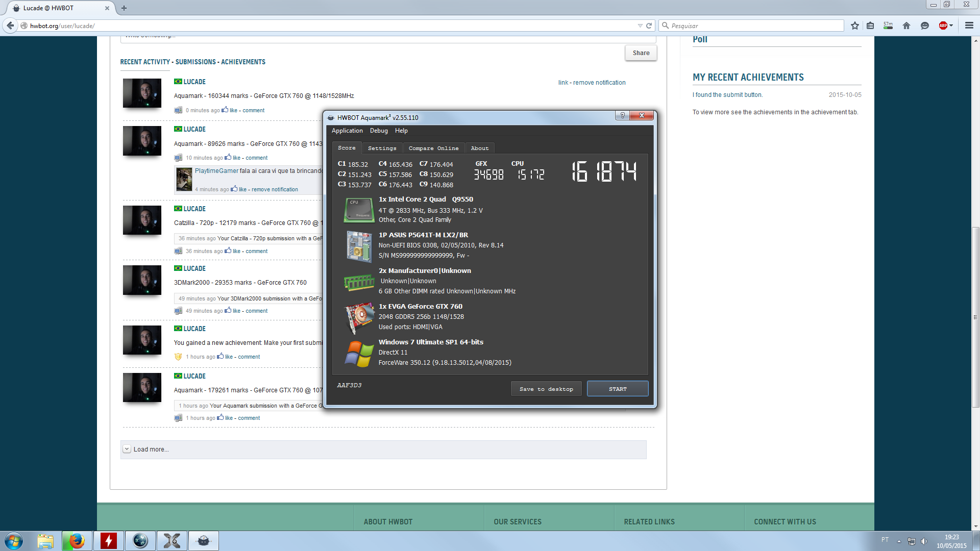
Task: Click the START benchmark button
Action: tap(618, 389)
